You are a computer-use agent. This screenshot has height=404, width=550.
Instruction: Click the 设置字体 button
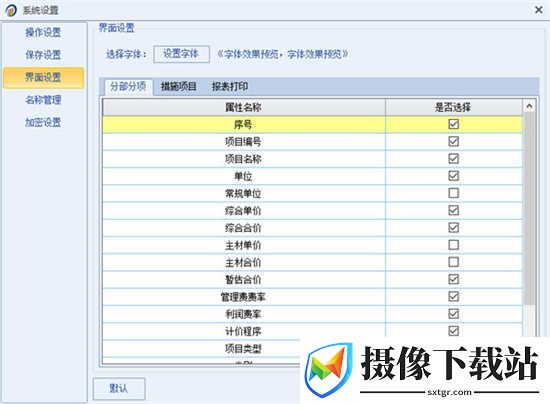181,54
